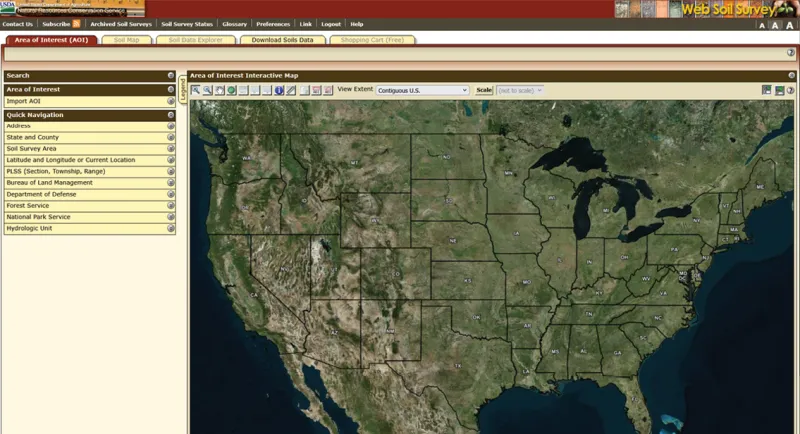Collapse the Quick Navigation panel
The image size is (800, 434).
pos(171,115)
